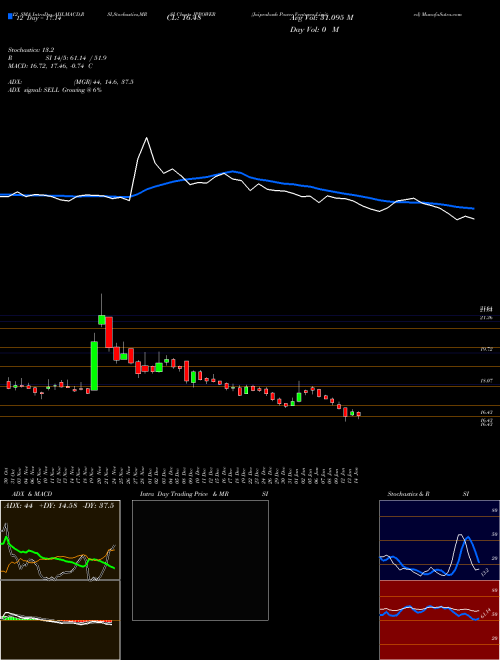Click the 61.14 value in RSI chart
Screen dimensions: 500x660
coord(485,612)
